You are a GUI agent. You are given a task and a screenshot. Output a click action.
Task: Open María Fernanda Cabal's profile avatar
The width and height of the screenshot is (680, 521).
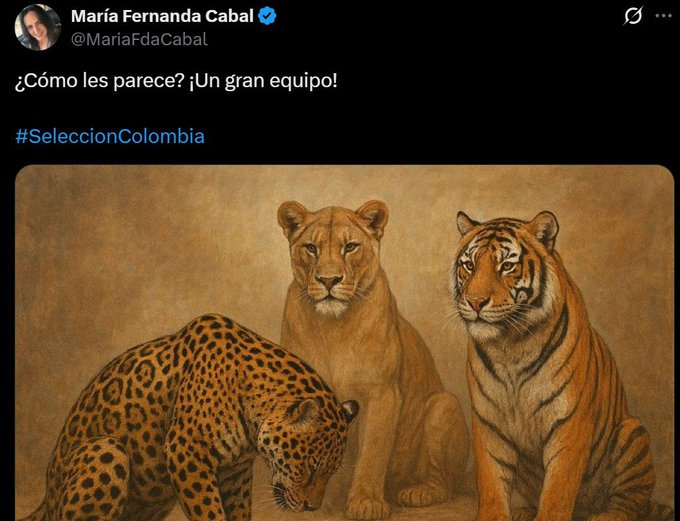click(38, 27)
